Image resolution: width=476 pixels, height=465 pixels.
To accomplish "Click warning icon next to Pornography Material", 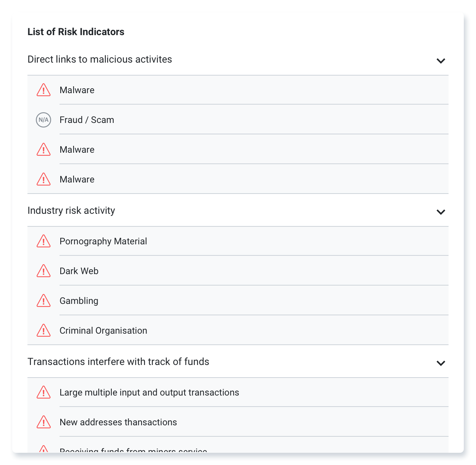I will click(43, 241).
